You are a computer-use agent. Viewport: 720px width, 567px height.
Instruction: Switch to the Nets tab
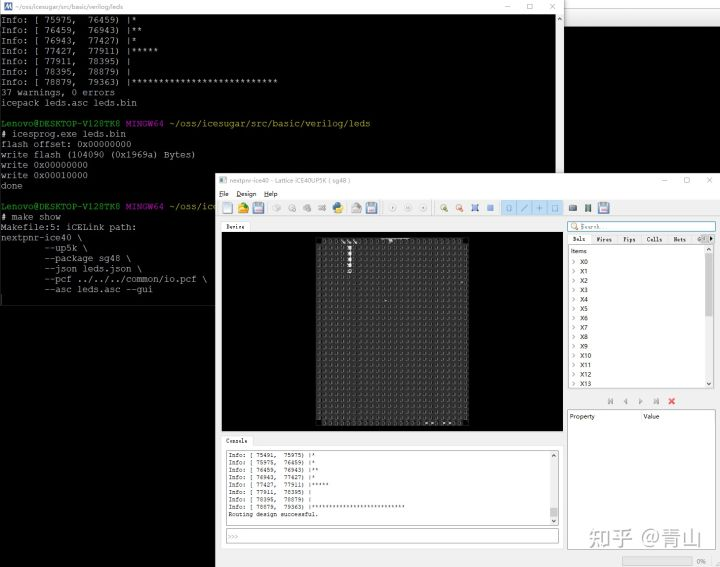(x=680, y=240)
